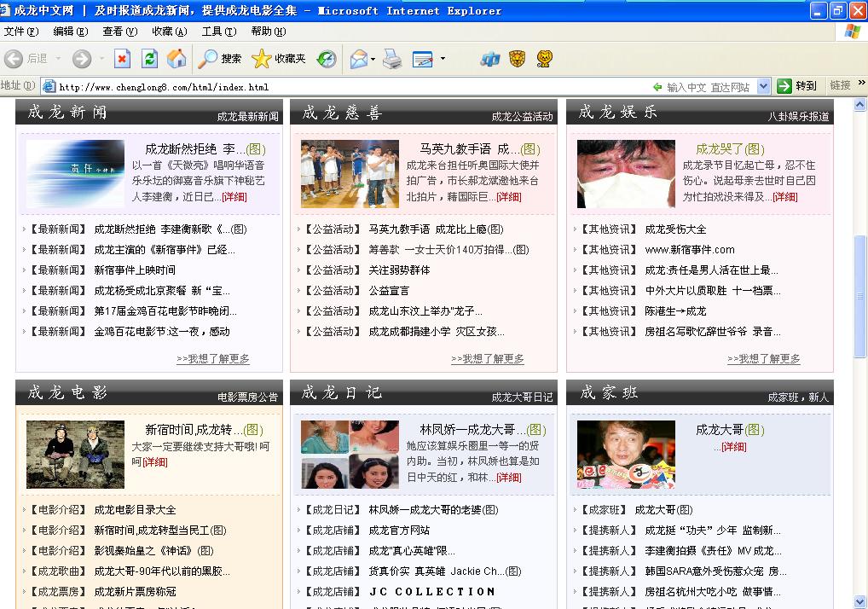Click vertical scrollbar up arrow
The image size is (868, 609).
pyautogui.click(x=860, y=104)
